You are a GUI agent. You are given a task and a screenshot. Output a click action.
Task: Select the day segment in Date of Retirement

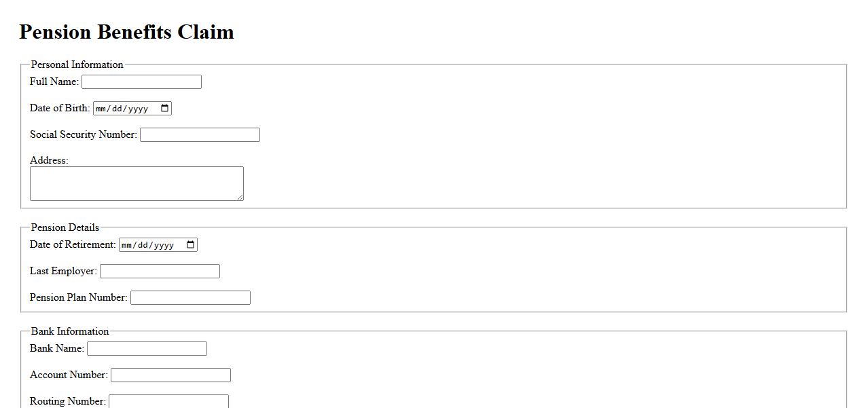(x=144, y=245)
